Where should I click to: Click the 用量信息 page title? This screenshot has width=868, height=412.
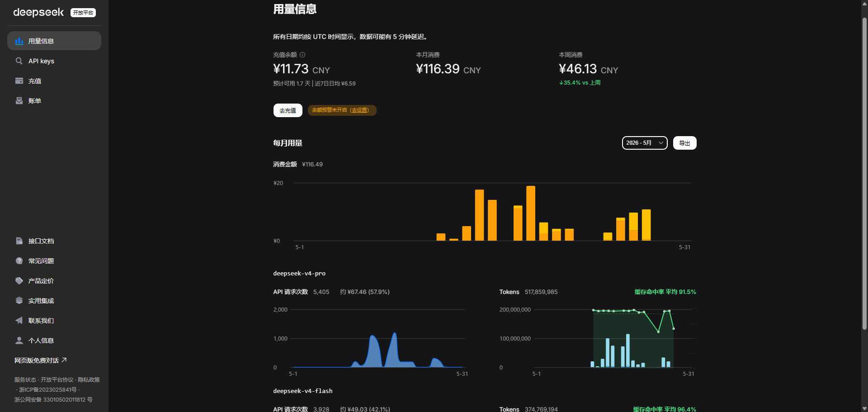[x=295, y=9]
